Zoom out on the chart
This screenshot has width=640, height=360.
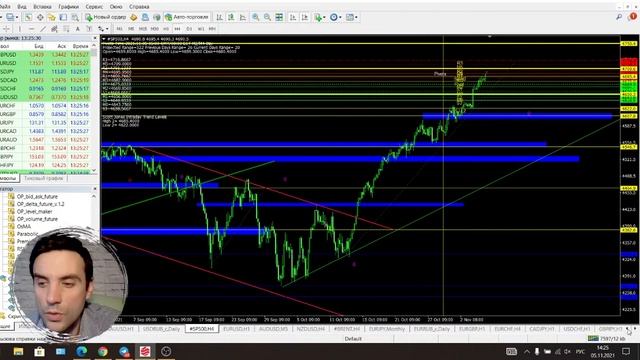[x=267, y=17]
